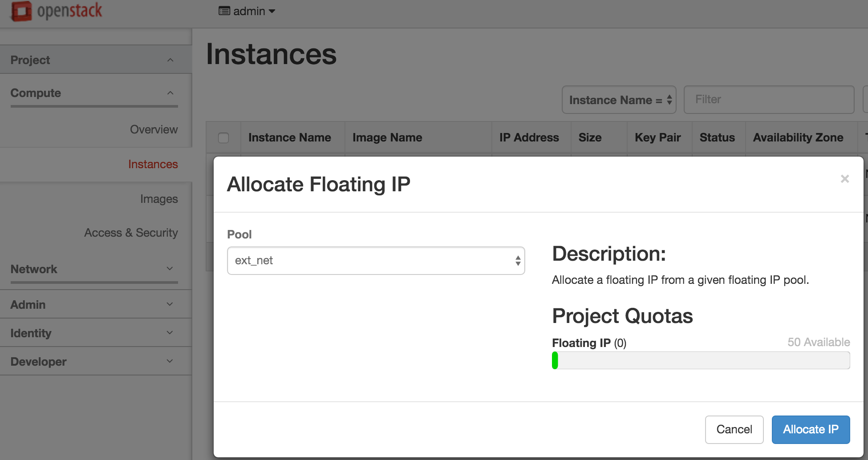Open the Pool ext_net dropdown
Viewport: 868px width, 460px height.
pyautogui.click(x=376, y=261)
